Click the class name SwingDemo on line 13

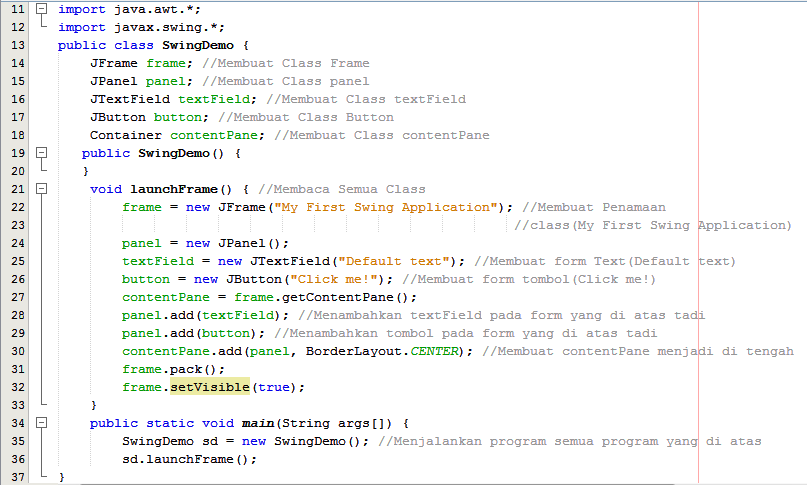(198, 45)
